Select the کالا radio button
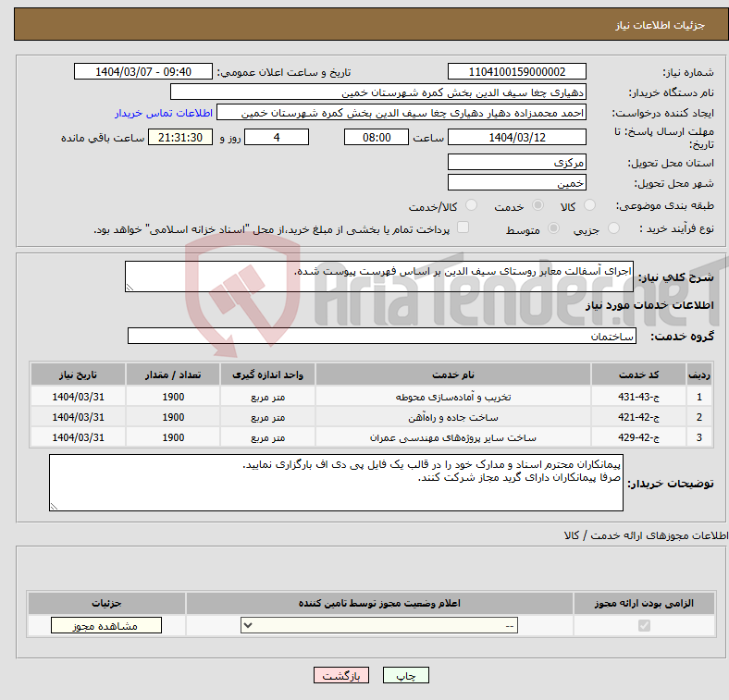The width and height of the screenshot is (729, 700). tap(589, 205)
